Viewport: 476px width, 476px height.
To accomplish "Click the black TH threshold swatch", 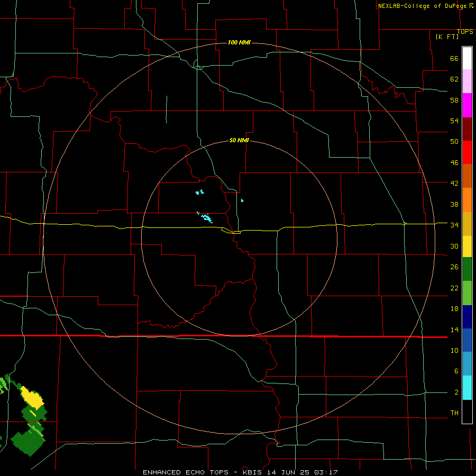I will [x=467, y=411].
